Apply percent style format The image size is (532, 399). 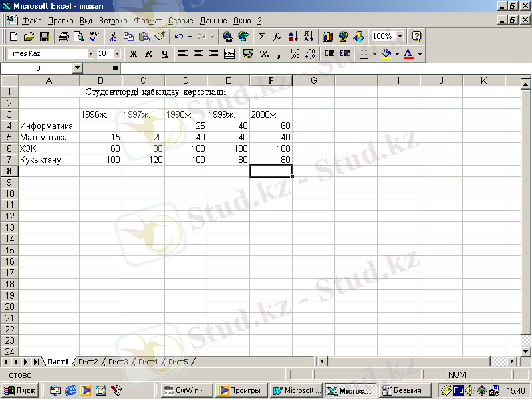coord(264,53)
